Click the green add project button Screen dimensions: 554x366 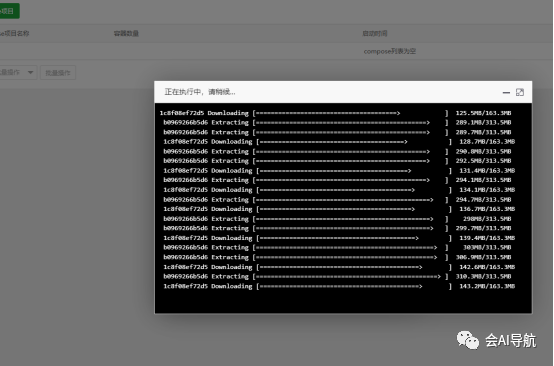point(9,11)
